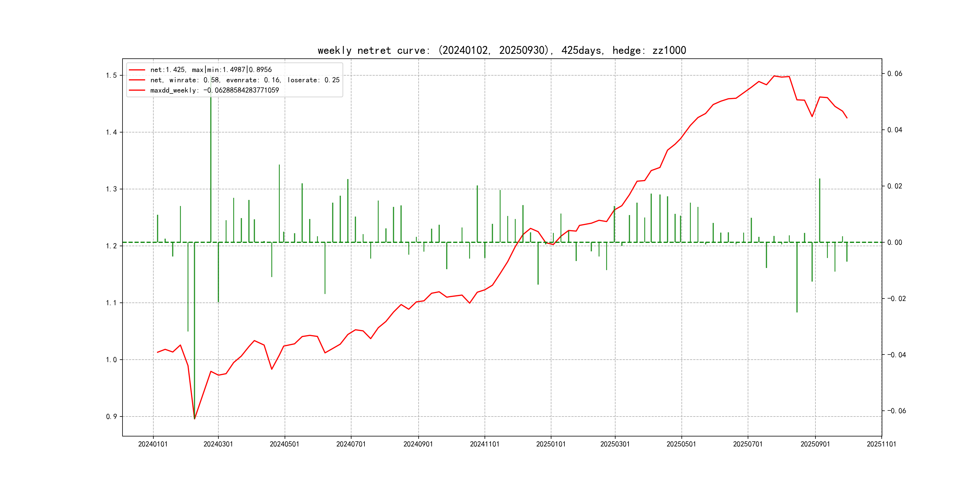Viewport: 980px width, 490px height.
Task: Click the red curve's lowest point near 0.9
Action: (x=194, y=419)
